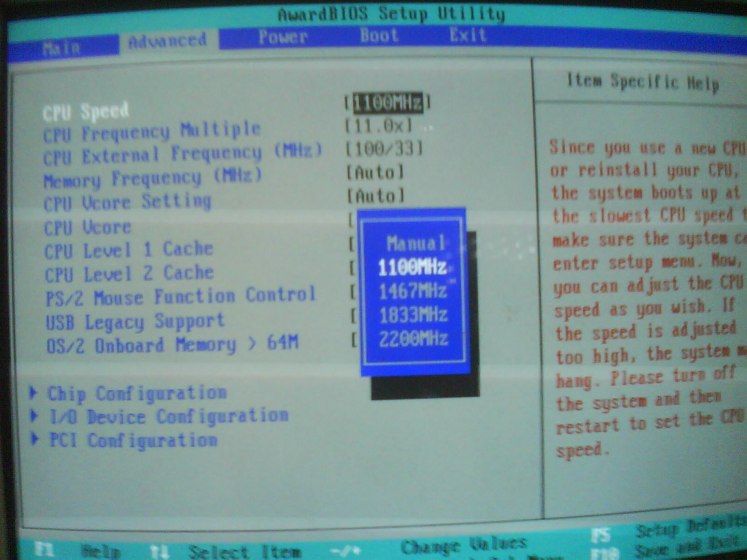Open the Exit menu tab
Image resolution: width=747 pixels, height=560 pixels.
[468, 35]
